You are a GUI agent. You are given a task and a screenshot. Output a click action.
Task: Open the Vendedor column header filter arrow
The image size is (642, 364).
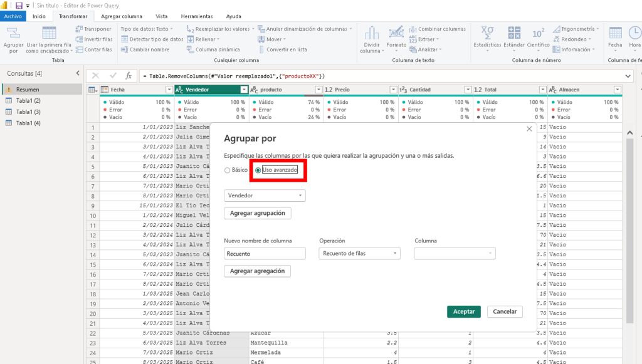[244, 90]
